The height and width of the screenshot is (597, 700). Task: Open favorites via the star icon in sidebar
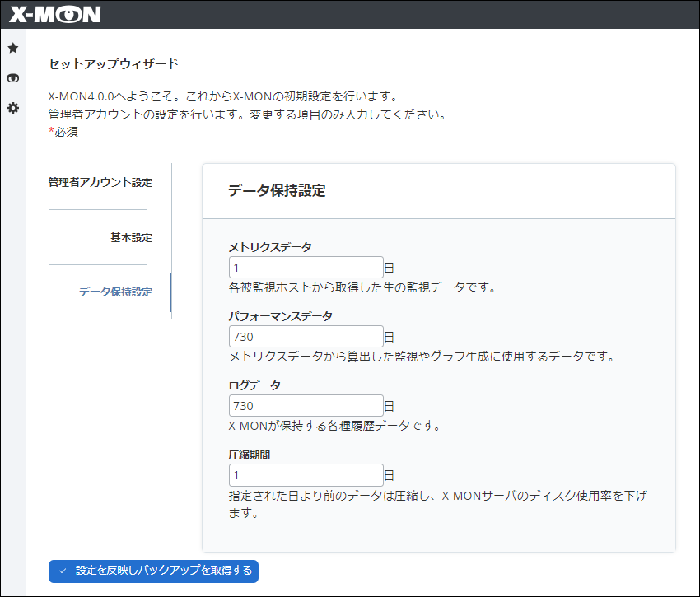click(13, 48)
